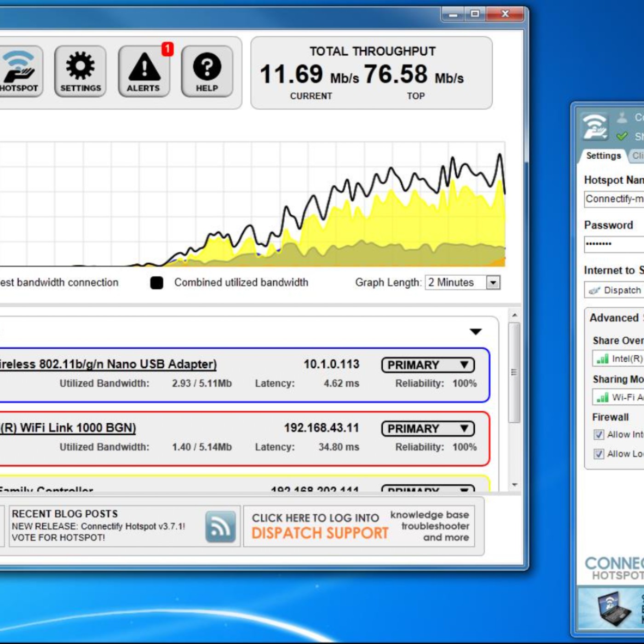Switch to Settings tab in Connectify Hotspot window
The height and width of the screenshot is (644, 644).
(603, 156)
